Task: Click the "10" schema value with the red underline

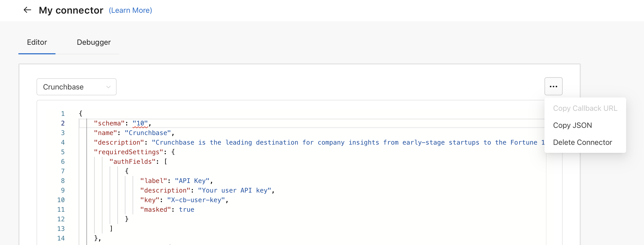Action: [140, 123]
